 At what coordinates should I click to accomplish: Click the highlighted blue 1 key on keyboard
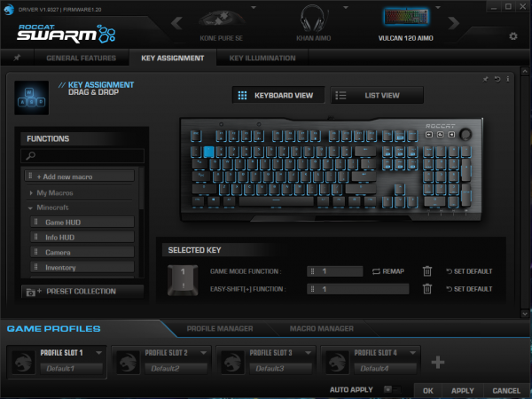pos(208,152)
